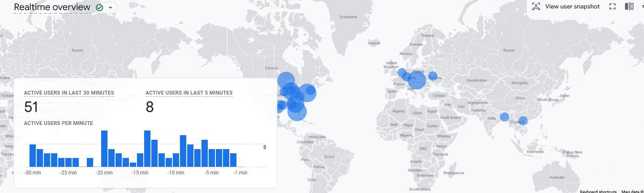Click the Iceland map label

(x=374, y=43)
